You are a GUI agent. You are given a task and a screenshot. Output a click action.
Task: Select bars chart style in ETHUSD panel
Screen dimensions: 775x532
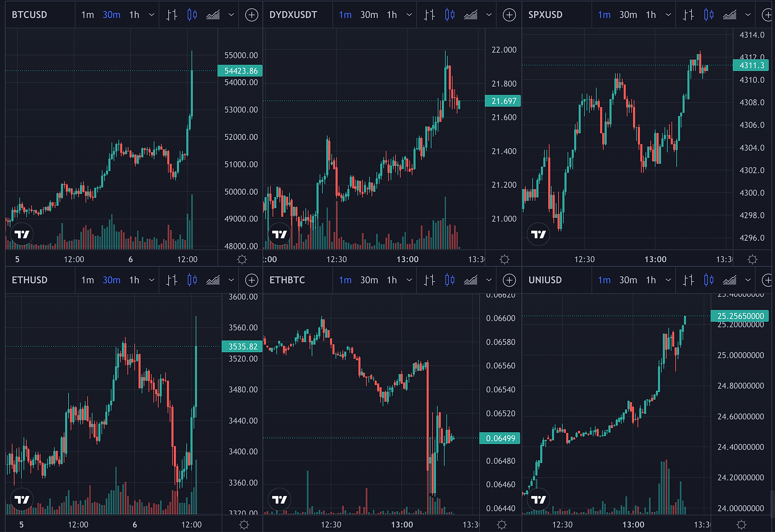[172, 280]
